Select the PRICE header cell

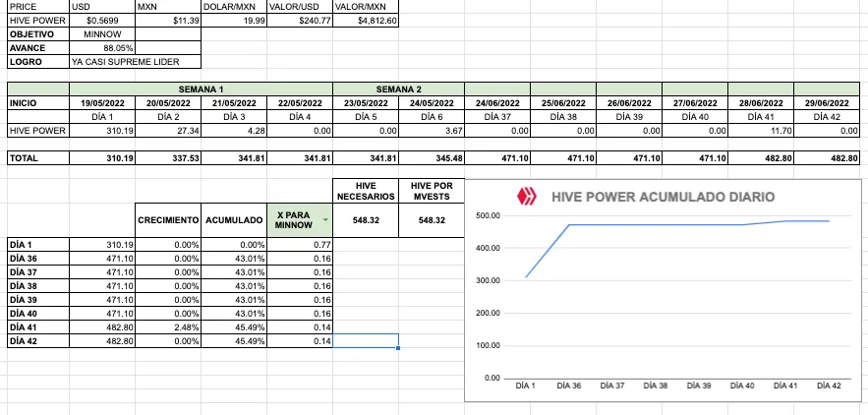coord(38,7)
